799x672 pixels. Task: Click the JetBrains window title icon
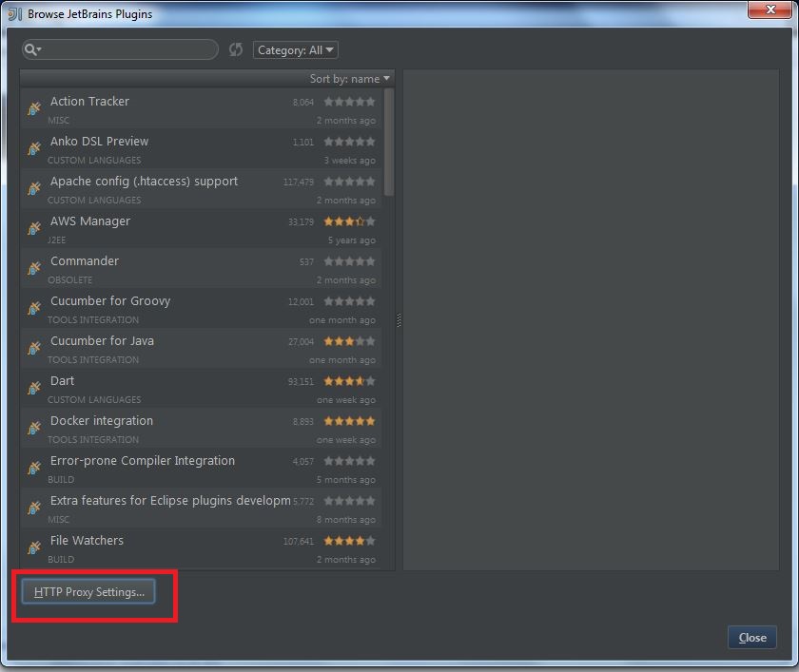coord(15,13)
